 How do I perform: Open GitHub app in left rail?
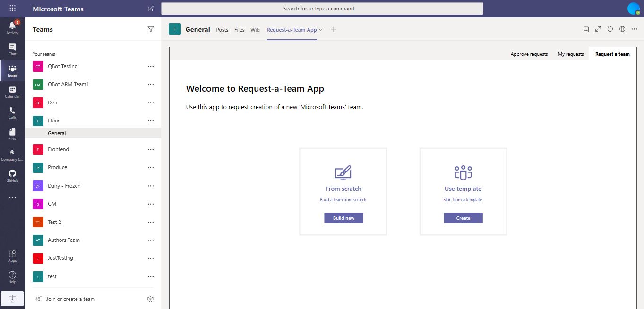click(x=12, y=176)
